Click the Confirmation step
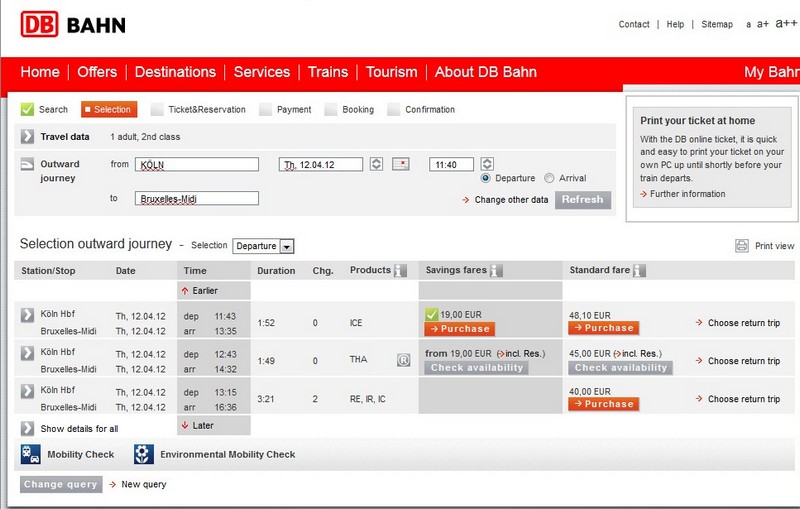This screenshot has height=509, width=800. pyautogui.click(x=421, y=109)
